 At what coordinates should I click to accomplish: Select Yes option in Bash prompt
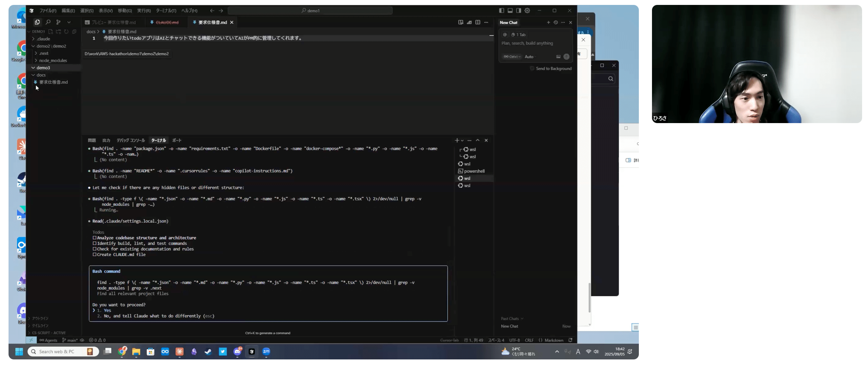(x=107, y=311)
